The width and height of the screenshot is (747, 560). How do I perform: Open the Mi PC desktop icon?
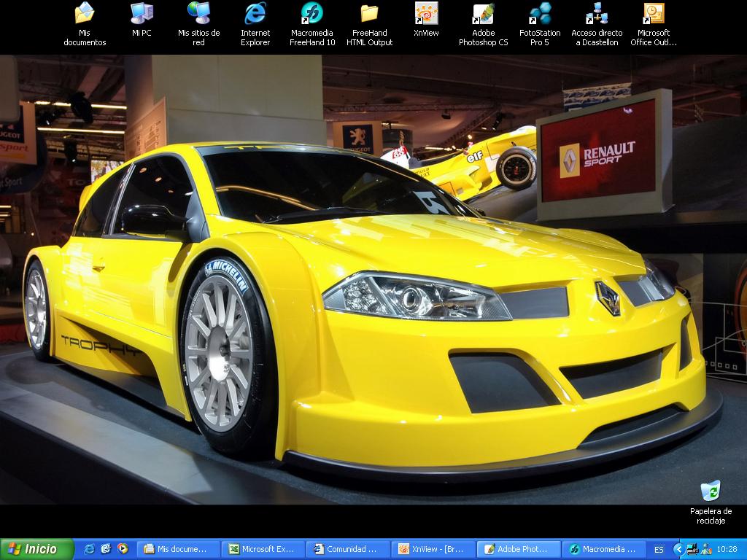point(142,15)
